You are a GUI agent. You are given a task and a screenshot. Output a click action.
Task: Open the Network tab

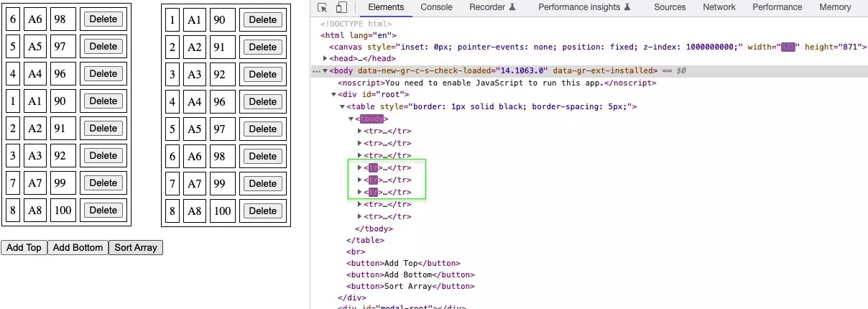click(719, 7)
